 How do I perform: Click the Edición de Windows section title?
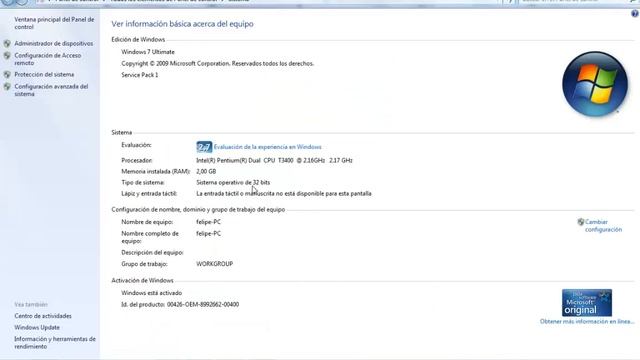138,40
